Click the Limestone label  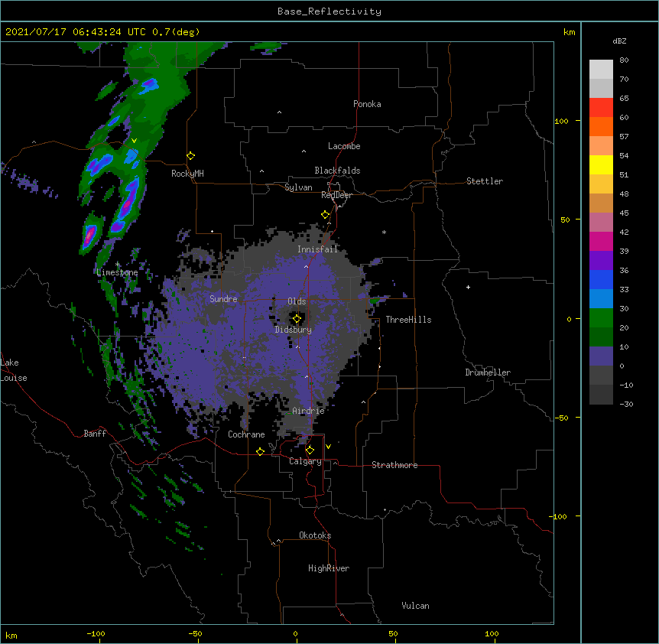click(117, 272)
